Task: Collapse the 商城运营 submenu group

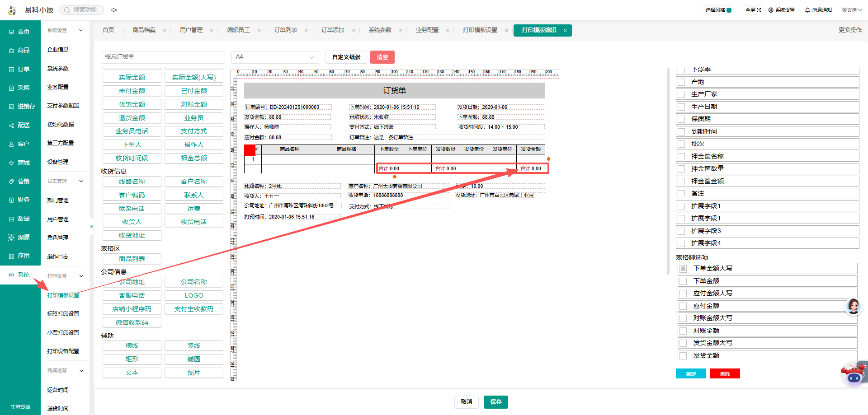Action: [x=81, y=370]
